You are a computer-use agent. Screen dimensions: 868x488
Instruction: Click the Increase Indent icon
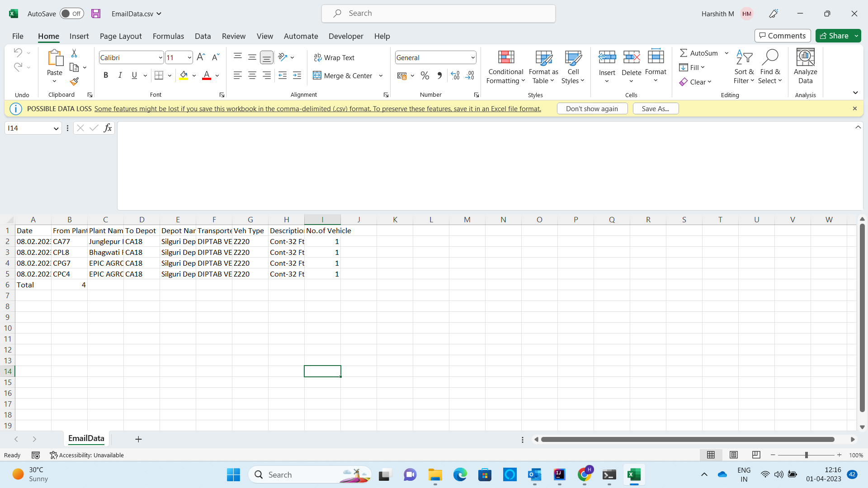pos(297,75)
